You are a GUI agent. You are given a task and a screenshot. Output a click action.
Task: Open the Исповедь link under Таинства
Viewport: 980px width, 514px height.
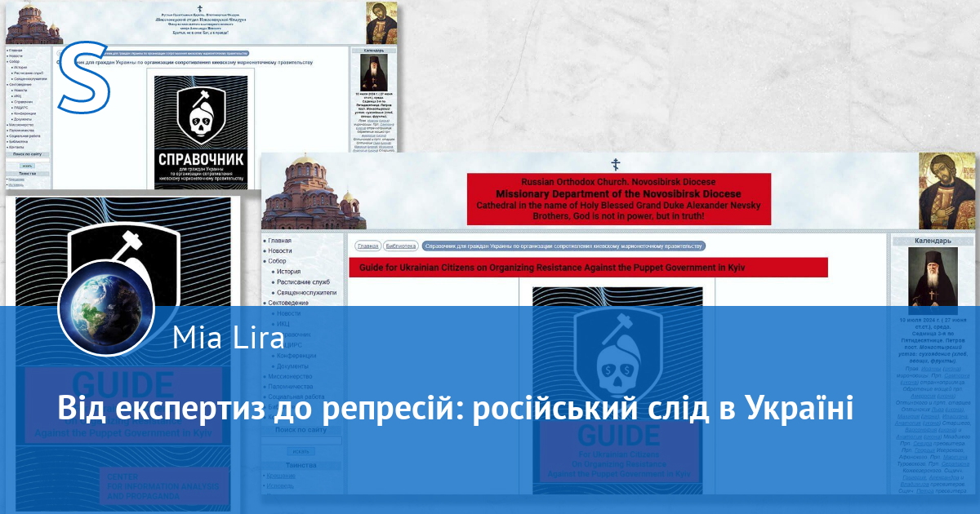(x=280, y=485)
